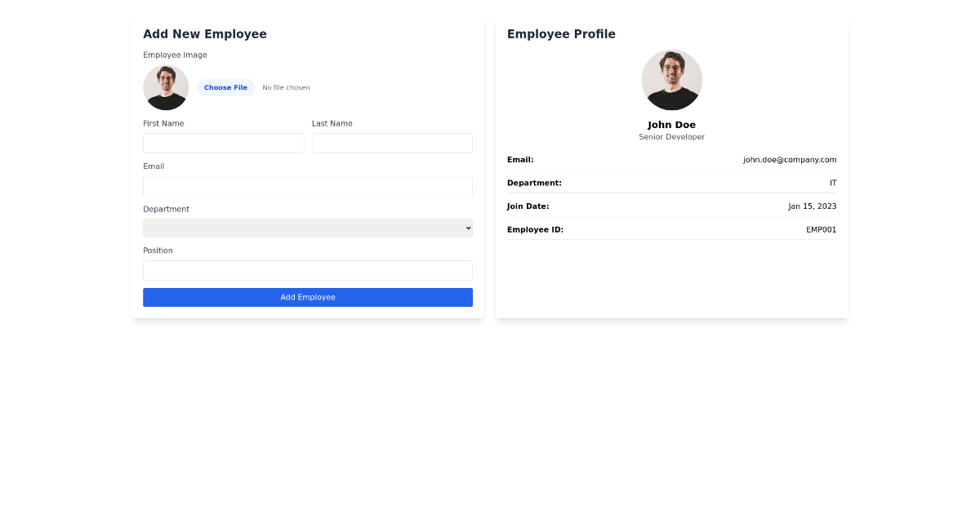Image resolution: width=980 pixels, height=514 pixels.
Task: Click the Employee Profile heading
Action: point(561,34)
